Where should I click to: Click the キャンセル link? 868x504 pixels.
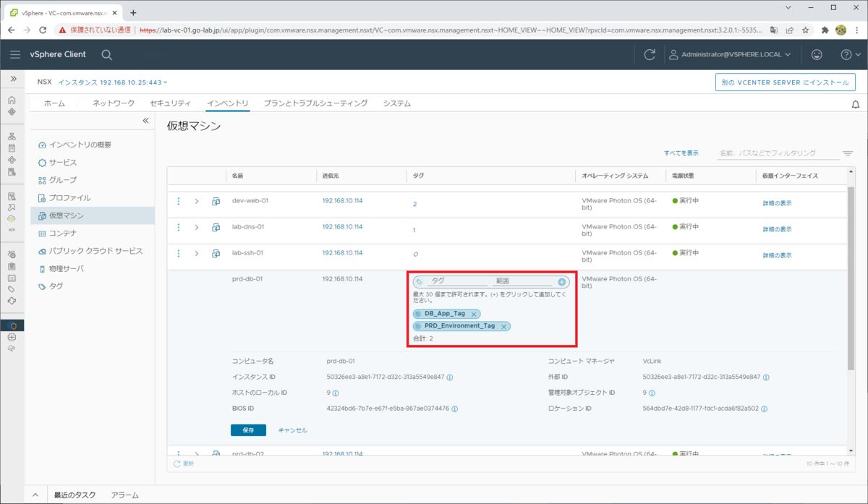[293, 430]
